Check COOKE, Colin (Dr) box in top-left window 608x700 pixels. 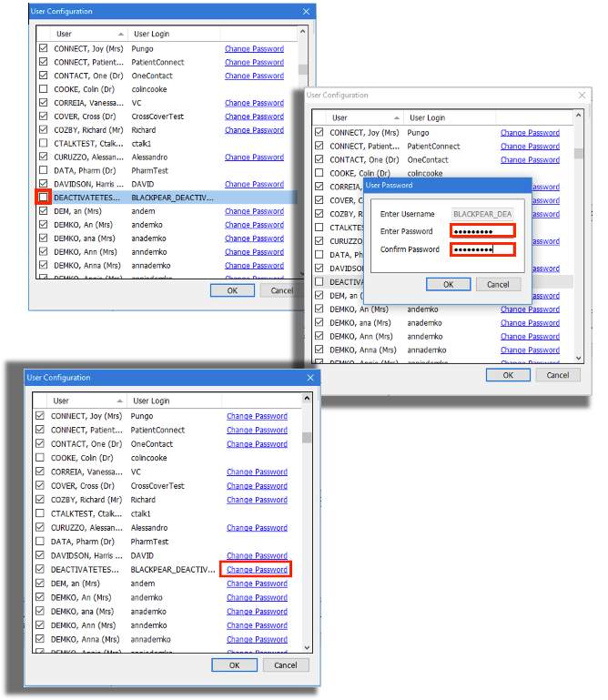pos(44,88)
